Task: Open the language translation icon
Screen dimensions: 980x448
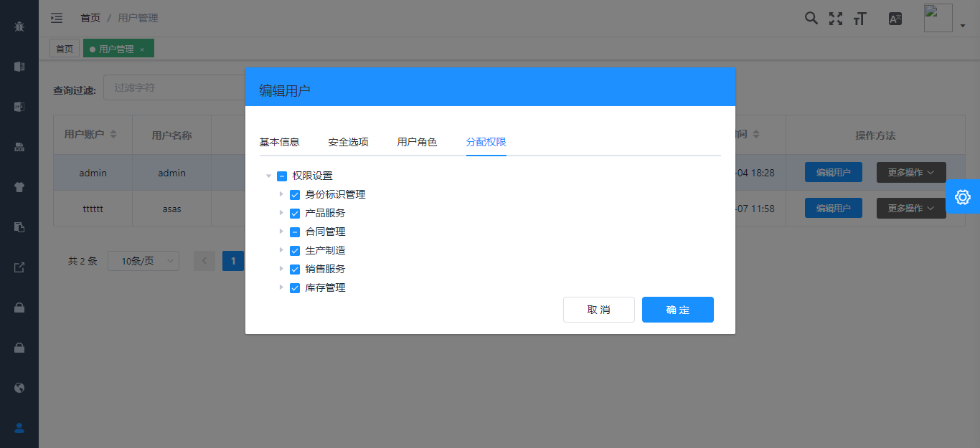Action: point(895,18)
